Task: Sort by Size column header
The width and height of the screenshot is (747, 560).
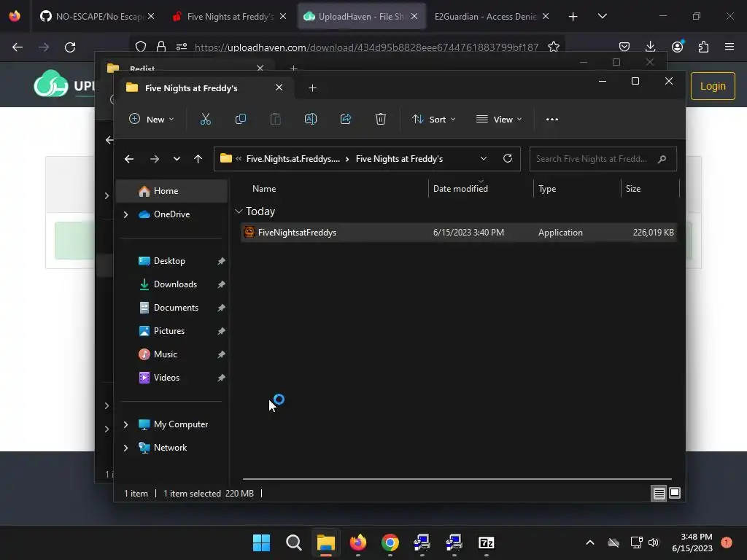Action: point(650,189)
